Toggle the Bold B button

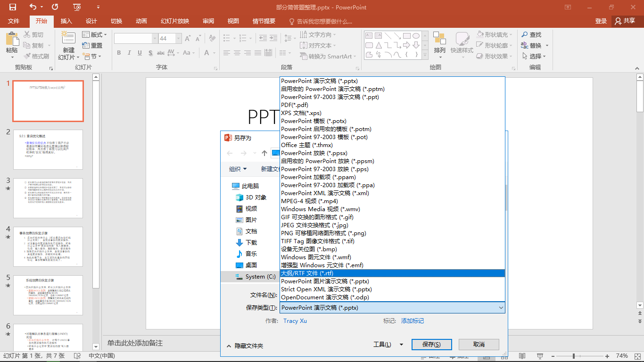[119, 53]
